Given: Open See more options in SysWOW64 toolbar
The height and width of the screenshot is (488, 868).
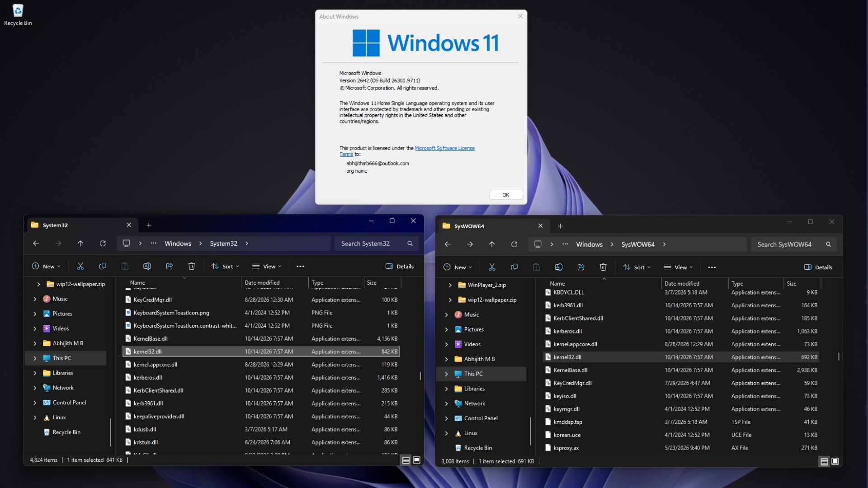Looking at the screenshot, I should [712, 267].
